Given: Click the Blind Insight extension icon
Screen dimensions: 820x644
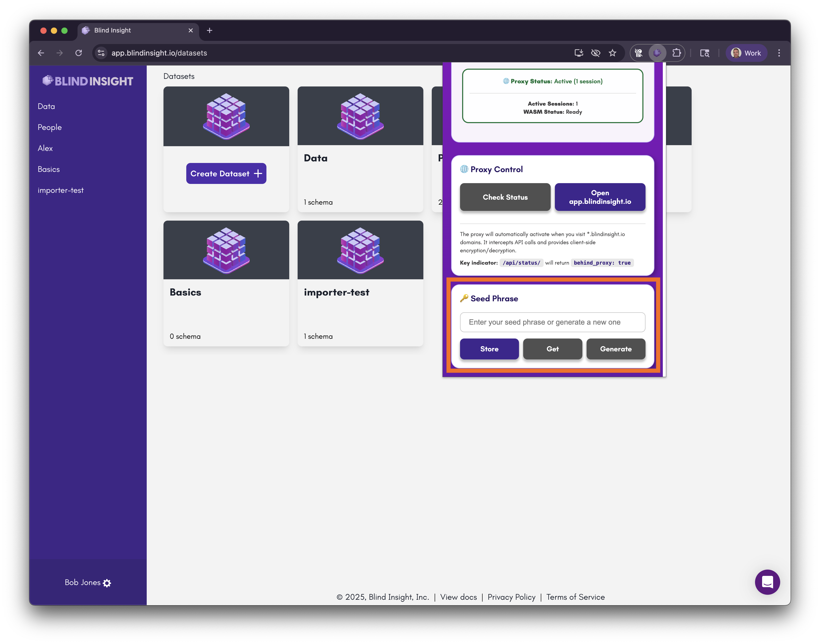Looking at the screenshot, I should pos(657,53).
